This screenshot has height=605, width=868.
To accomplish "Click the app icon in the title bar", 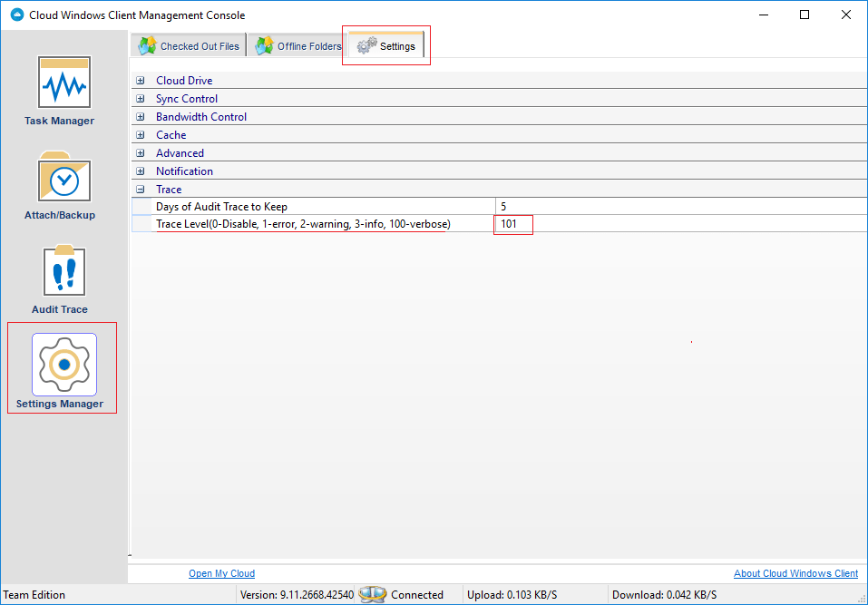I will 15,15.
